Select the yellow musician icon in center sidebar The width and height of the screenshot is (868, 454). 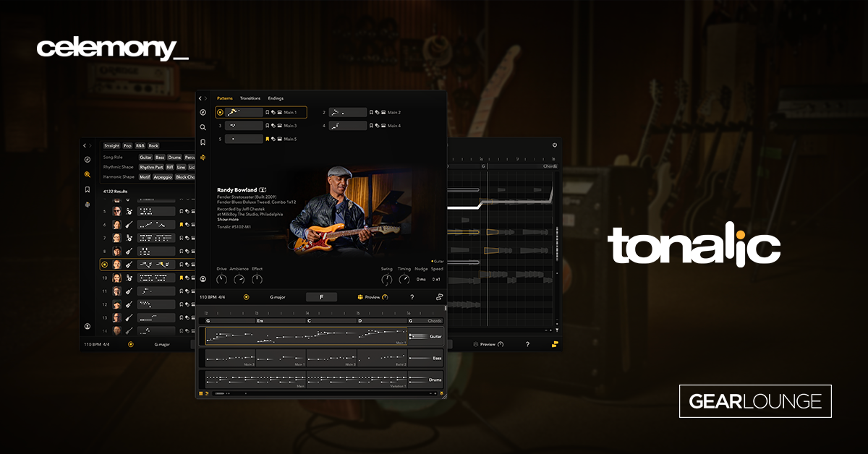(203, 158)
